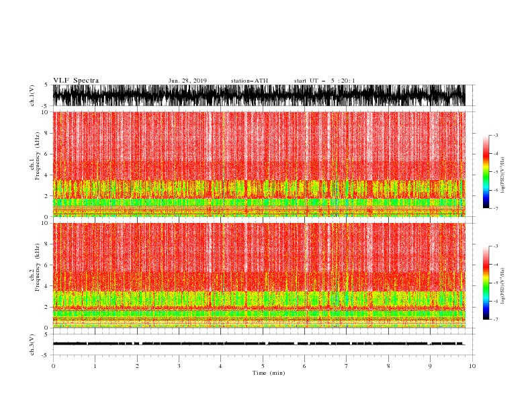Click the "ch.3(V)" axis label
532x411 pixels.
pyautogui.click(x=32, y=345)
